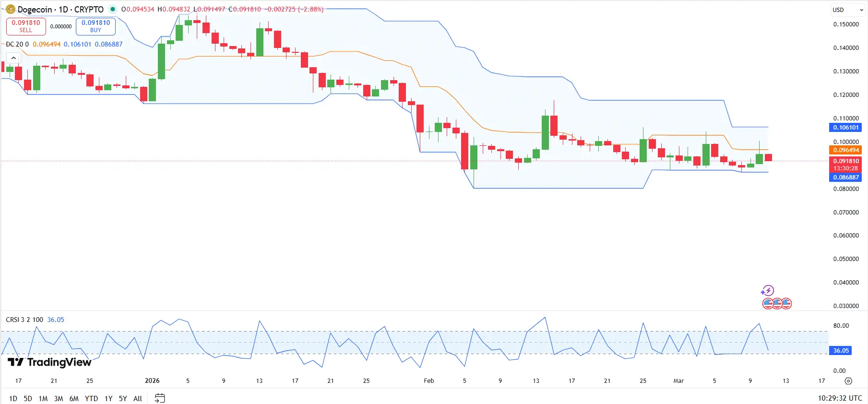Viewport: 868px width, 404px height.
Task: Open the chart settings hexagon icon
Action: pos(848,381)
